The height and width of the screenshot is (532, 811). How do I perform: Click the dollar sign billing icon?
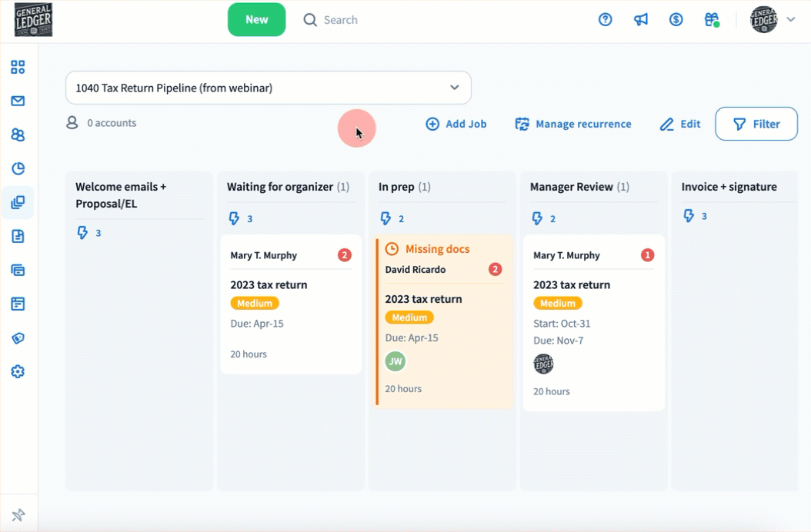(x=676, y=20)
